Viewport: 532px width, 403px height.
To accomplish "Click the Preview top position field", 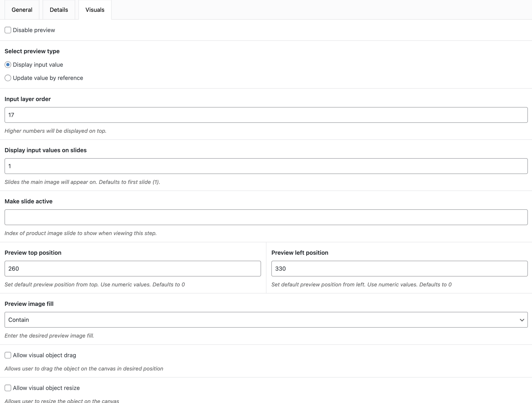I will click(x=133, y=268).
